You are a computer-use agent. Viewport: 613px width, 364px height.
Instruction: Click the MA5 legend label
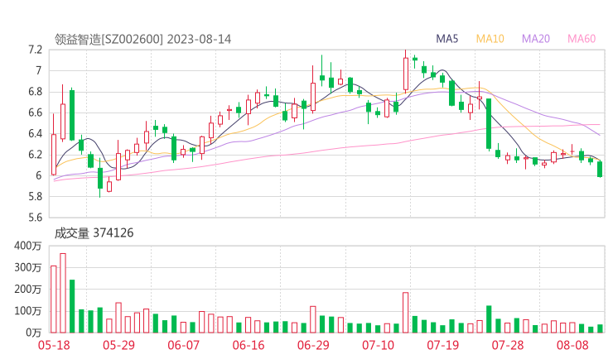coord(446,39)
